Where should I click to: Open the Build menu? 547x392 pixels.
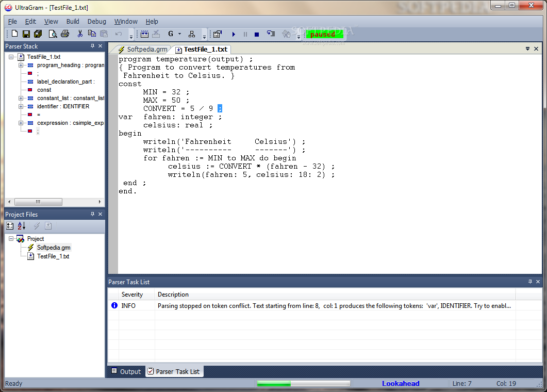click(73, 21)
